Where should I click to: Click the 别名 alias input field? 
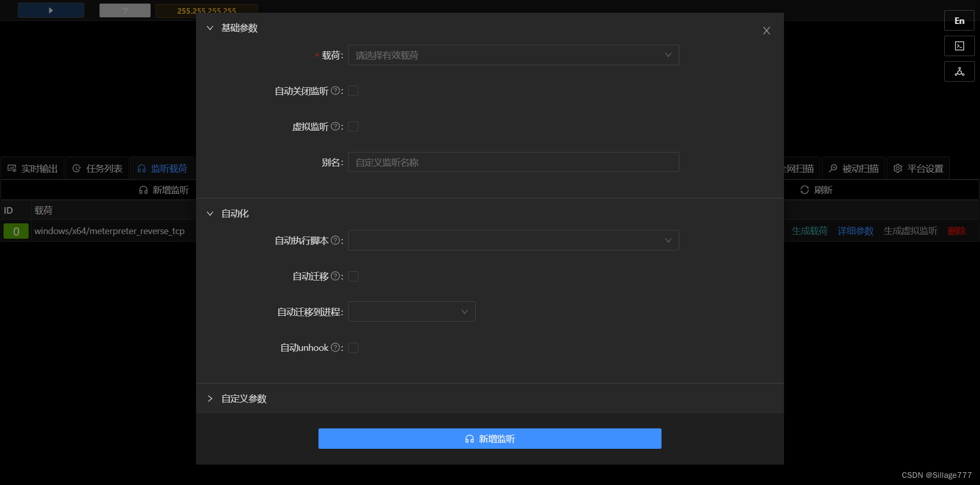[513, 162]
